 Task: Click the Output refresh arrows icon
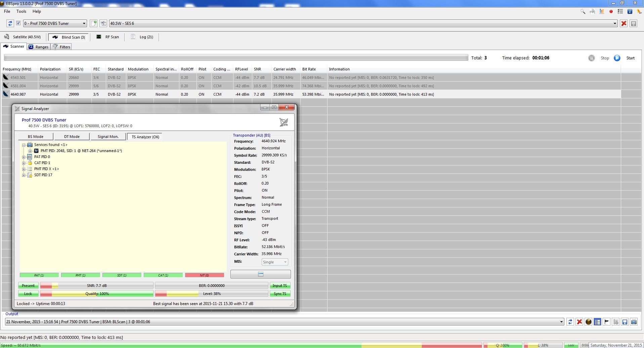pyautogui.click(x=570, y=322)
